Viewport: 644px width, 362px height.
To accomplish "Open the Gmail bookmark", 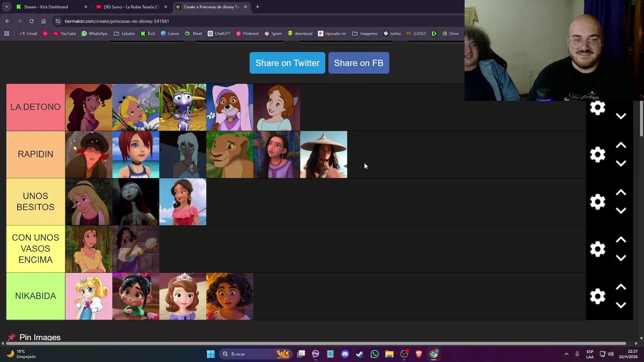I will click(x=28, y=34).
